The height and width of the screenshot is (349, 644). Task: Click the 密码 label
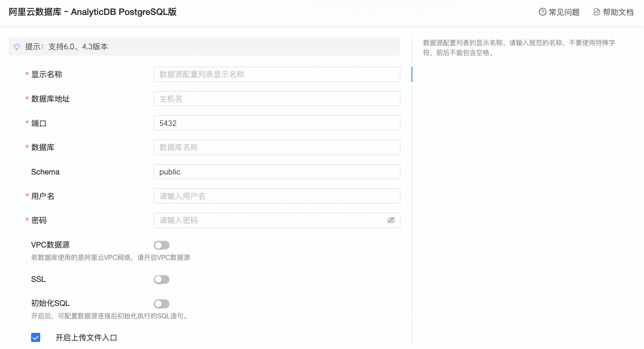click(x=39, y=220)
